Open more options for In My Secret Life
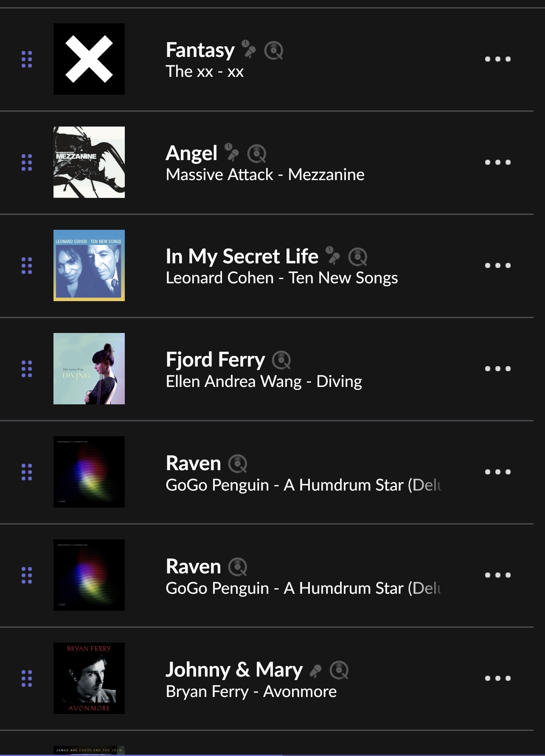 tap(497, 265)
